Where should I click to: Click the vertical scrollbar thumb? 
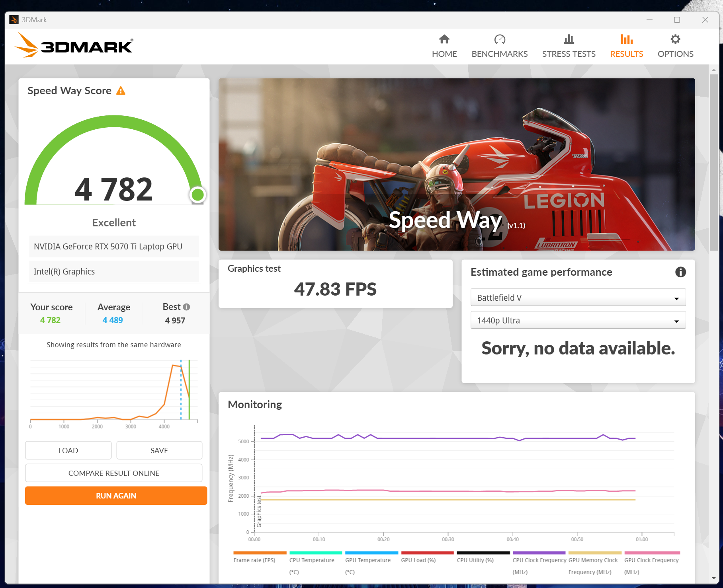[x=714, y=162]
